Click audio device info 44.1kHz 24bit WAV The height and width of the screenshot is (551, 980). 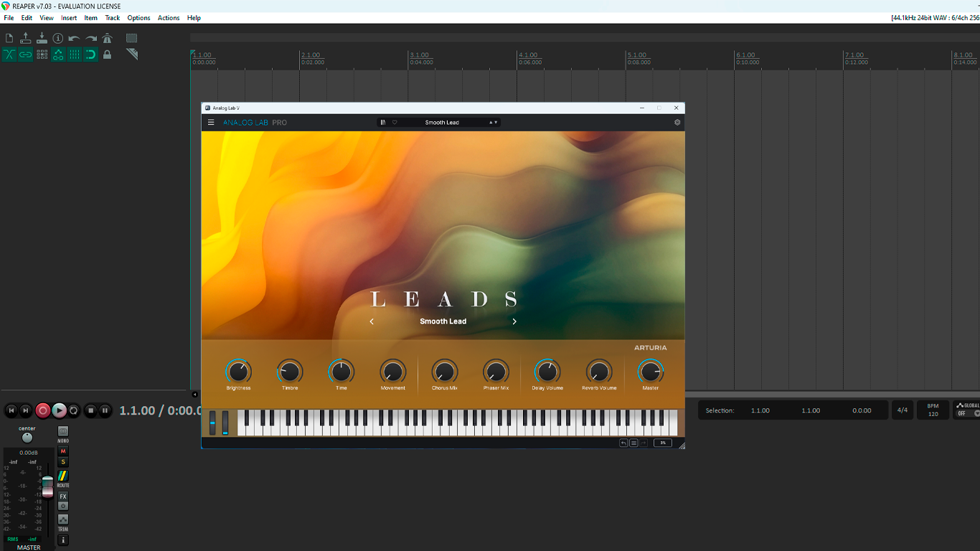point(935,18)
